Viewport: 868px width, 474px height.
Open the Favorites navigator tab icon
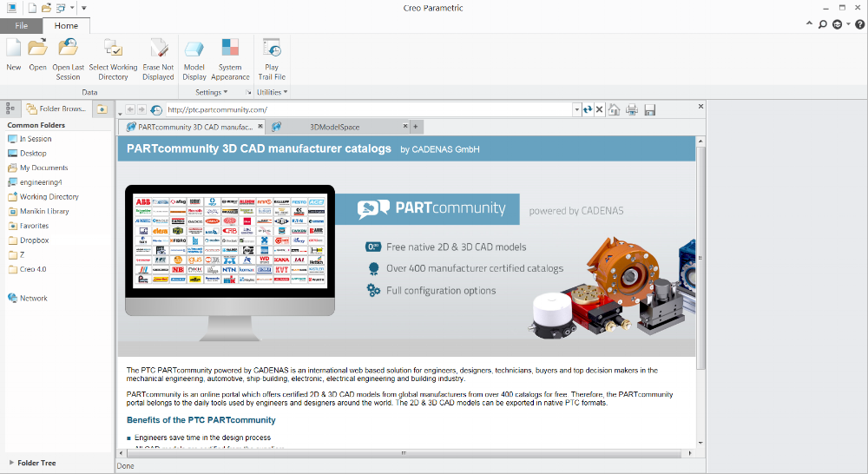[102, 109]
